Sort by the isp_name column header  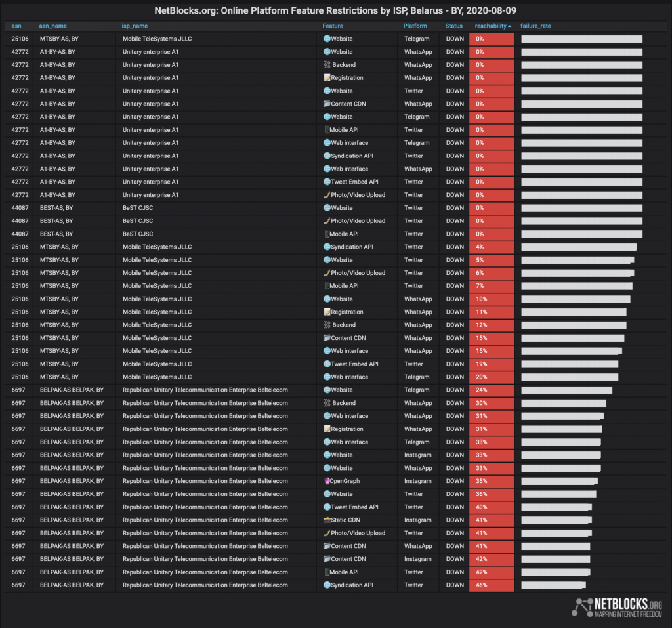135,26
